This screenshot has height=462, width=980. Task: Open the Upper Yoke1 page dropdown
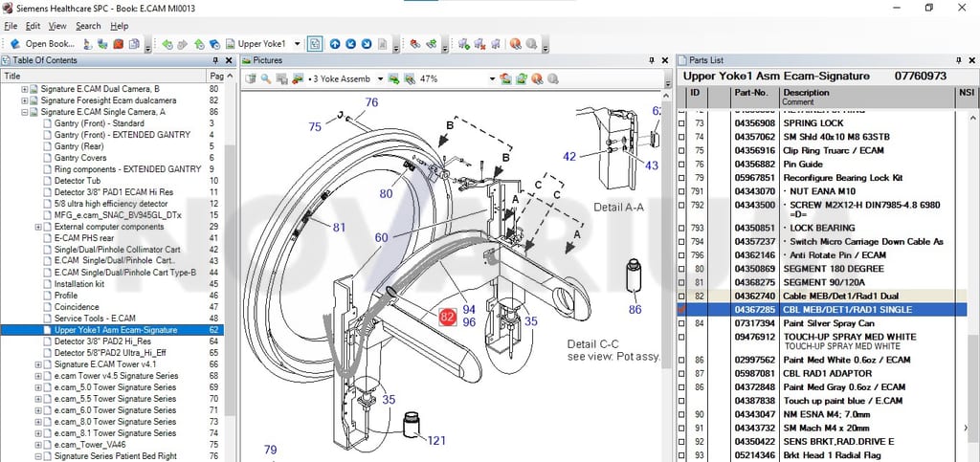click(297, 44)
